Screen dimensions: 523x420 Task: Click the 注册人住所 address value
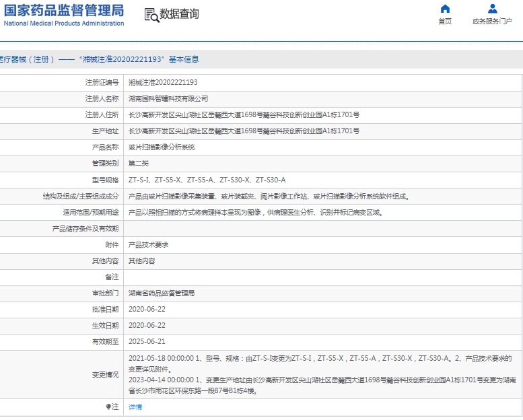tap(244, 114)
